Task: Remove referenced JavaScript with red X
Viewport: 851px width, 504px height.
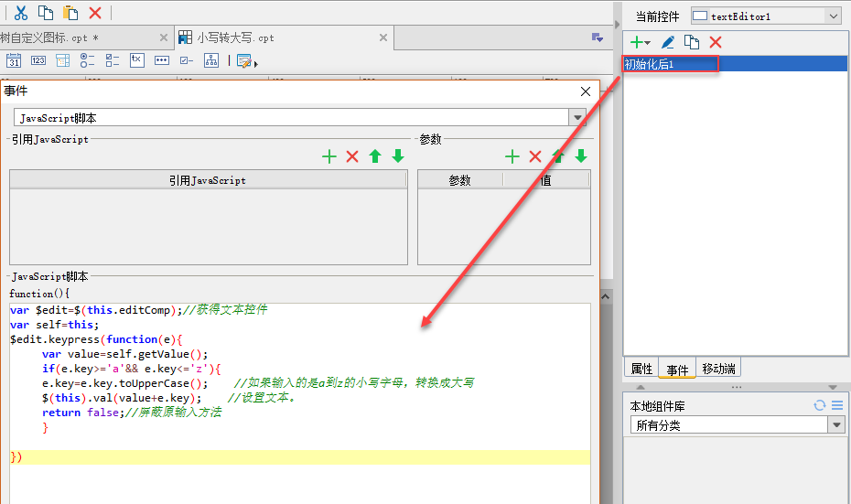Action: click(352, 156)
